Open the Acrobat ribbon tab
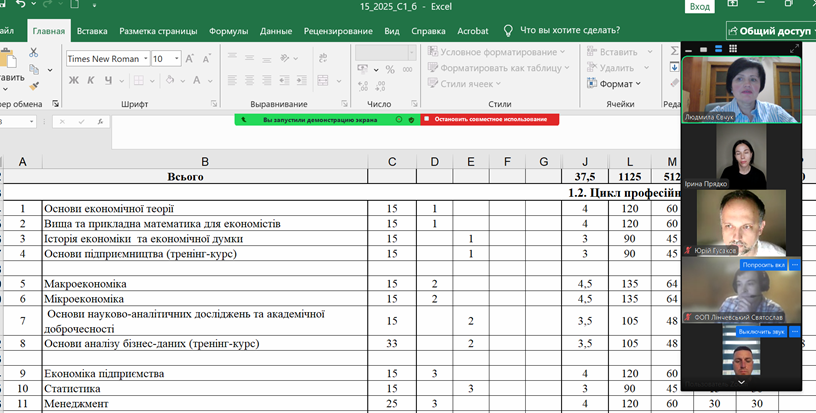Image resolution: width=816 pixels, height=413 pixels. pyautogui.click(x=473, y=31)
